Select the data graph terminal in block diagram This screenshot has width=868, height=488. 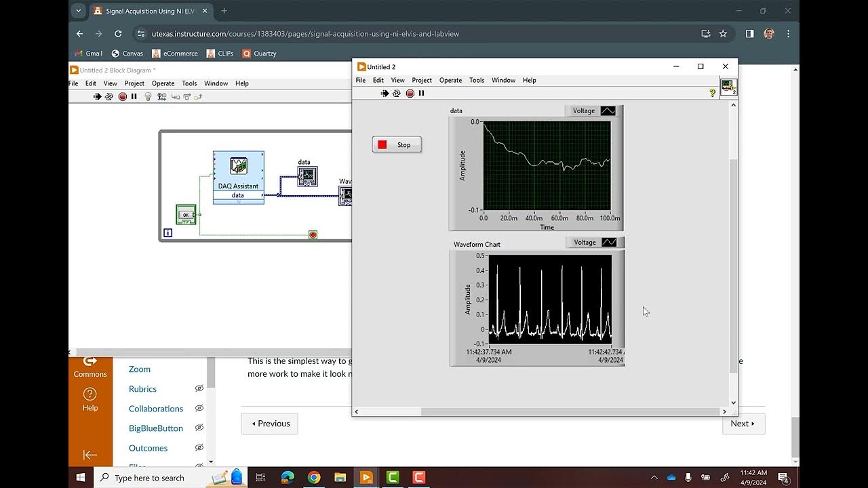pyautogui.click(x=307, y=176)
